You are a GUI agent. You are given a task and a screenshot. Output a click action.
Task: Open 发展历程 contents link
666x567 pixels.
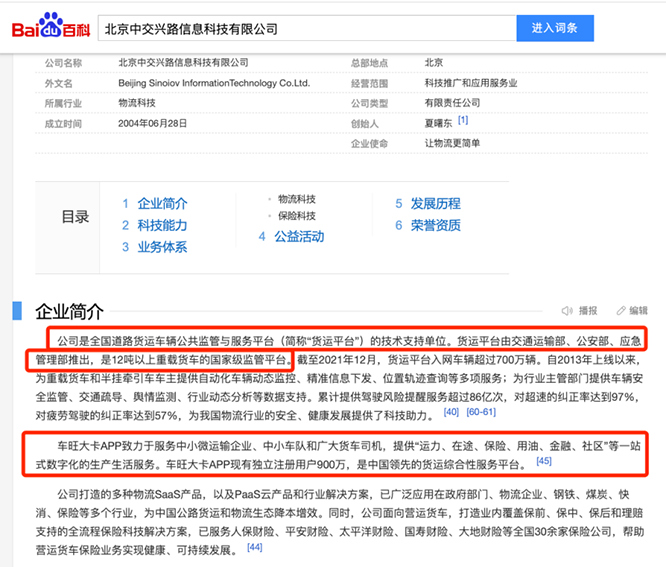tap(435, 203)
